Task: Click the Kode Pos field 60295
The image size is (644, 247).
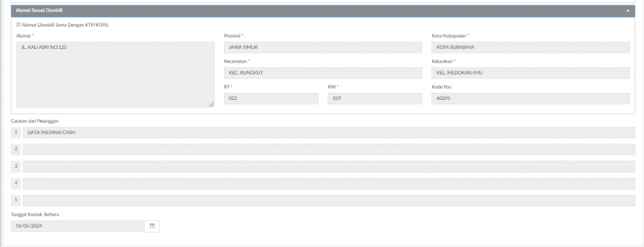Action: [x=531, y=99]
